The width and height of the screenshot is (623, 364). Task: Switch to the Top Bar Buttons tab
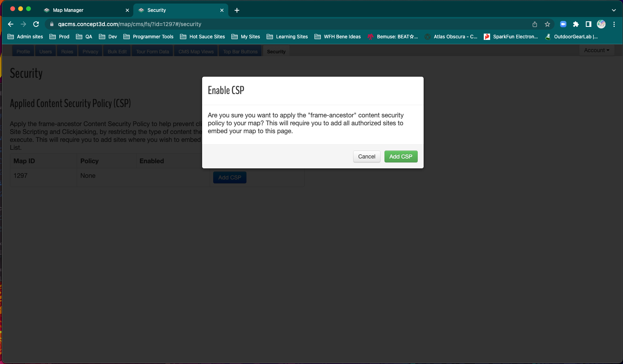(240, 51)
